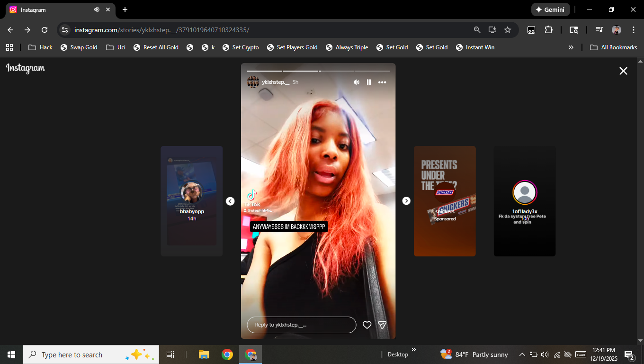View site information icon in address bar
The width and height of the screenshot is (644, 364).
click(x=65, y=30)
